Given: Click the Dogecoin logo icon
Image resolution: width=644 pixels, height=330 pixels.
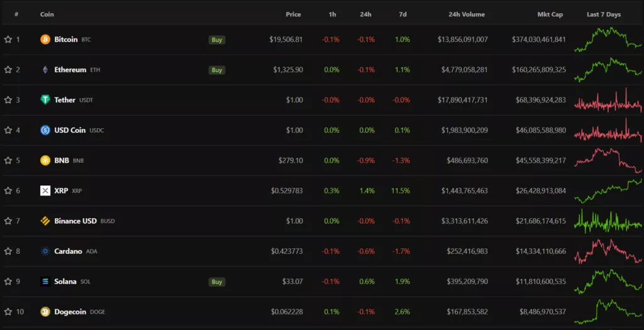Looking at the screenshot, I should point(45,312).
